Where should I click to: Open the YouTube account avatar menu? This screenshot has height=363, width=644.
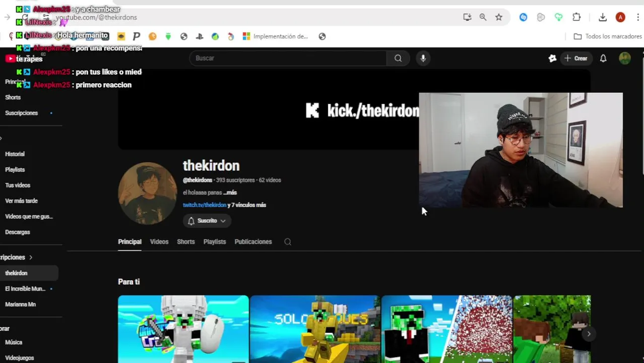[x=625, y=58]
